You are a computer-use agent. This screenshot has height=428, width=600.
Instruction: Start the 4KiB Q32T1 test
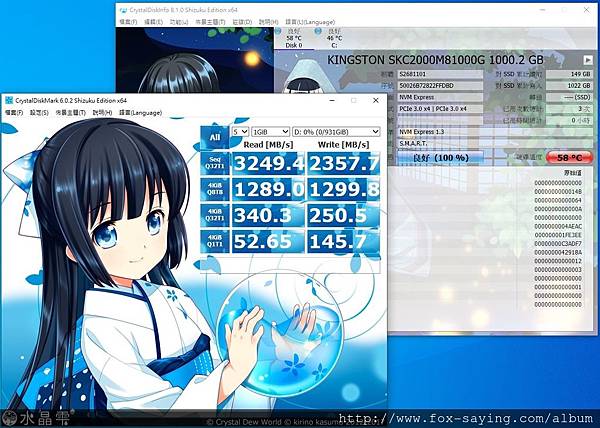click(x=215, y=215)
